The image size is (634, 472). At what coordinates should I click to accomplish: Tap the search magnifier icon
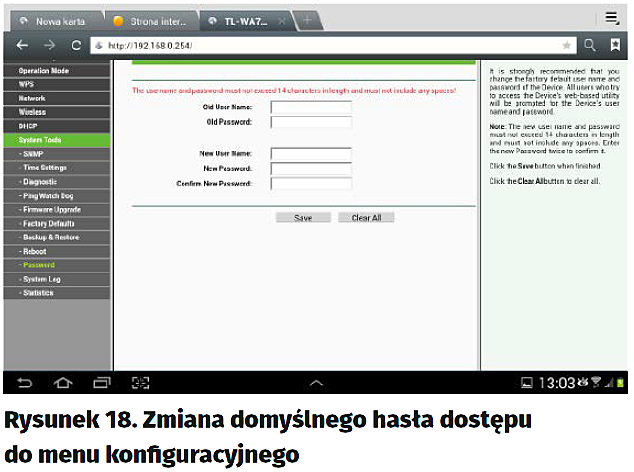pyautogui.click(x=590, y=45)
